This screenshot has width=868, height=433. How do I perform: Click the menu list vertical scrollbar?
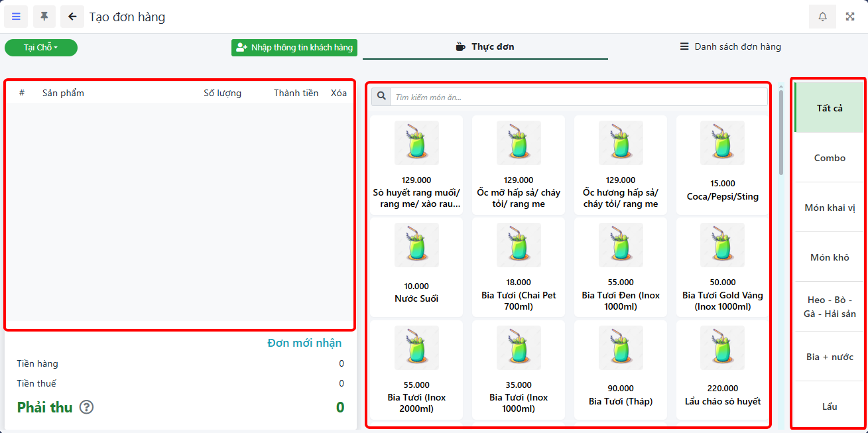[781, 133]
